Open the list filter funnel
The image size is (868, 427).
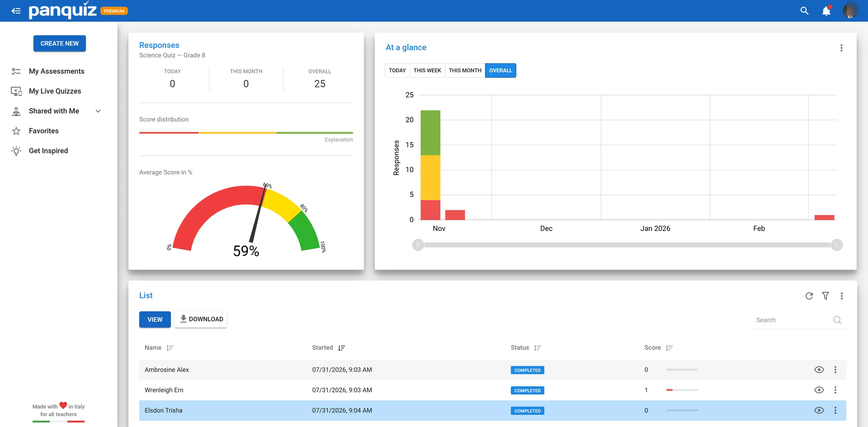pyautogui.click(x=826, y=296)
